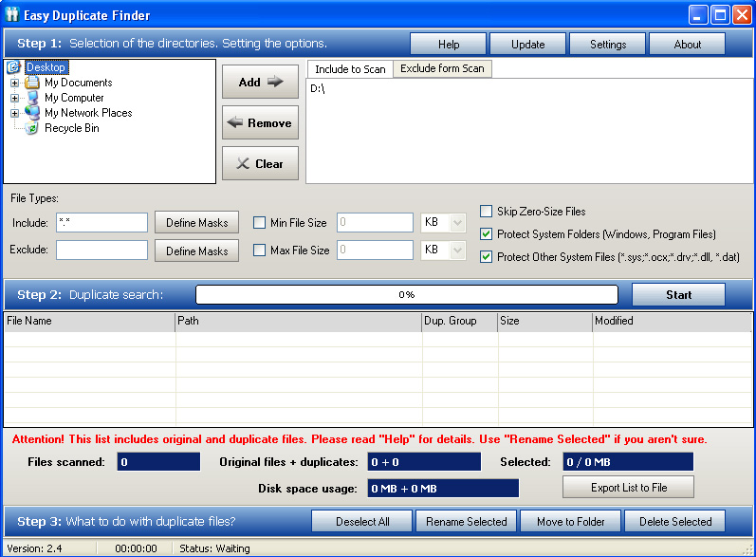Expand the My Documents tree node
Screen dimensions: 756x557
tap(14, 83)
